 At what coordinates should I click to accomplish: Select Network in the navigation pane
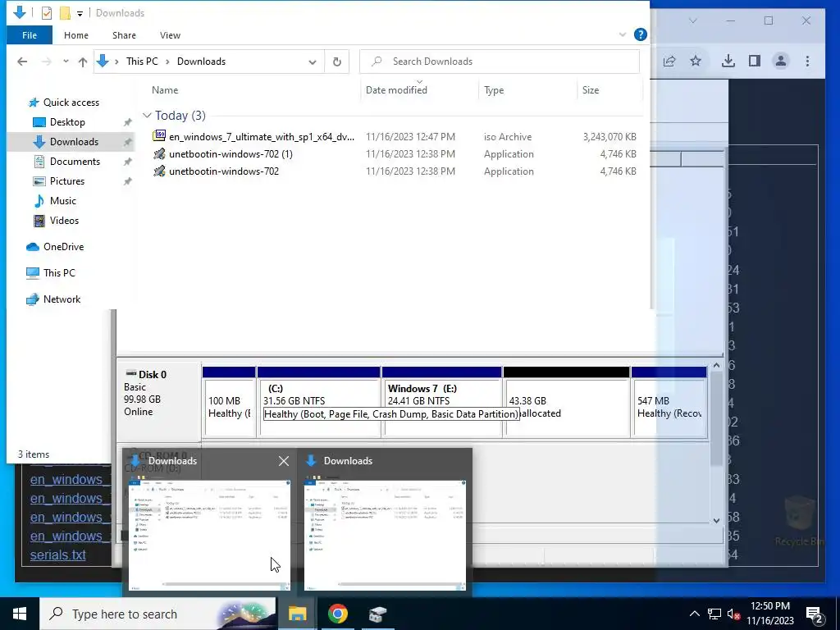[62, 299]
